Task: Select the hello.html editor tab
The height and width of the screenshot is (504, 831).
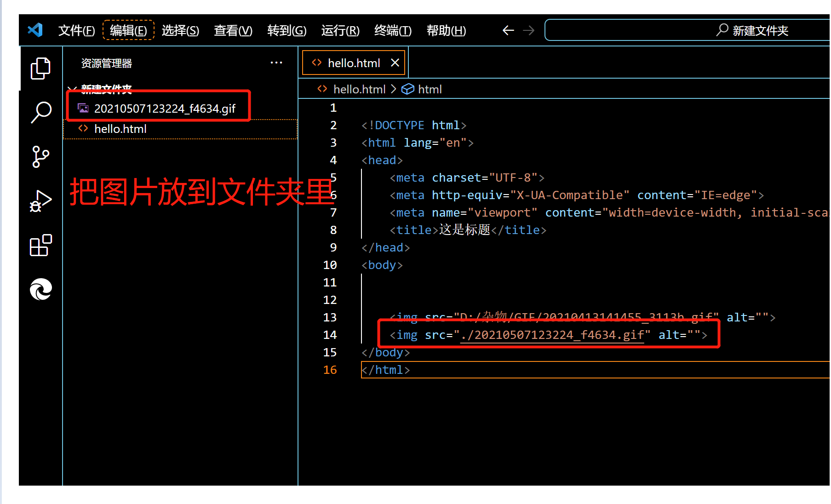Action: click(x=354, y=63)
